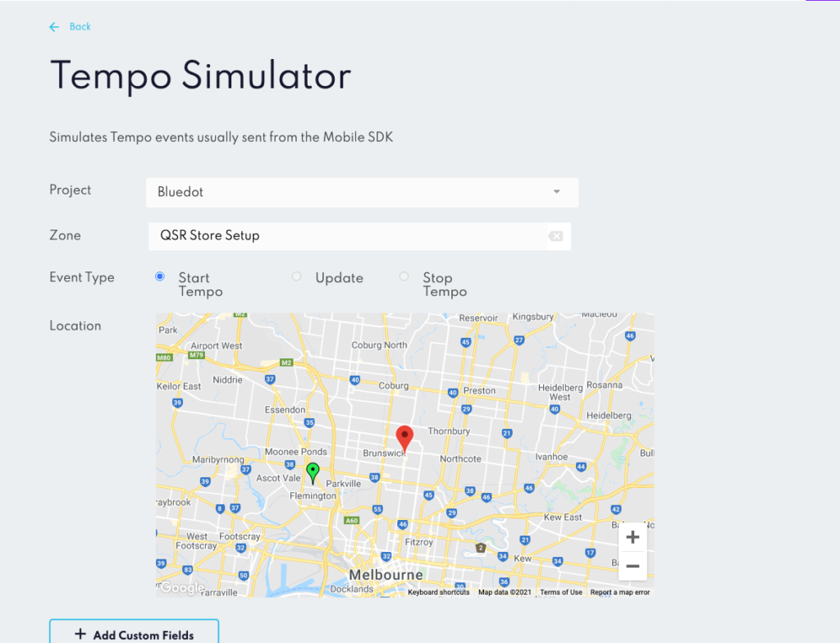Image resolution: width=840 pixels, height=643 pixels.
Task: Click the Google logo on the map
Action: click(182, 587)
